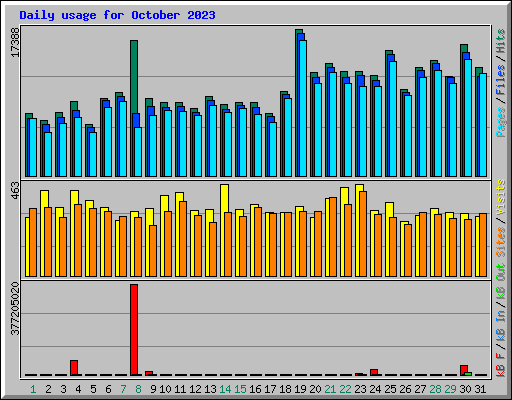
Task: Click the red kB F bar for day 24
Action: pos(374,372)
